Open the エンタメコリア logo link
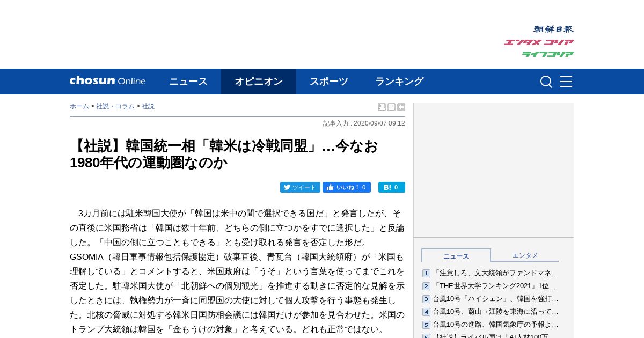 [539, 42]
